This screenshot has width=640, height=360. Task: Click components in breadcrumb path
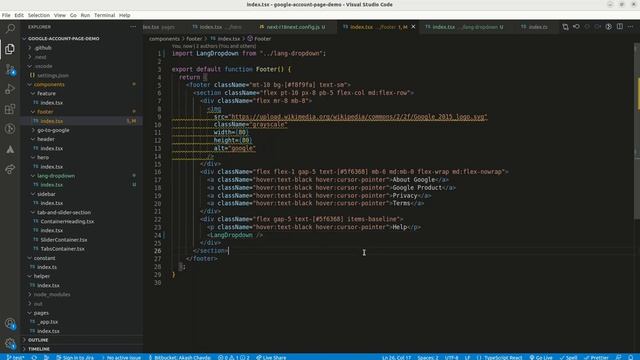click(x=164, y=39)
